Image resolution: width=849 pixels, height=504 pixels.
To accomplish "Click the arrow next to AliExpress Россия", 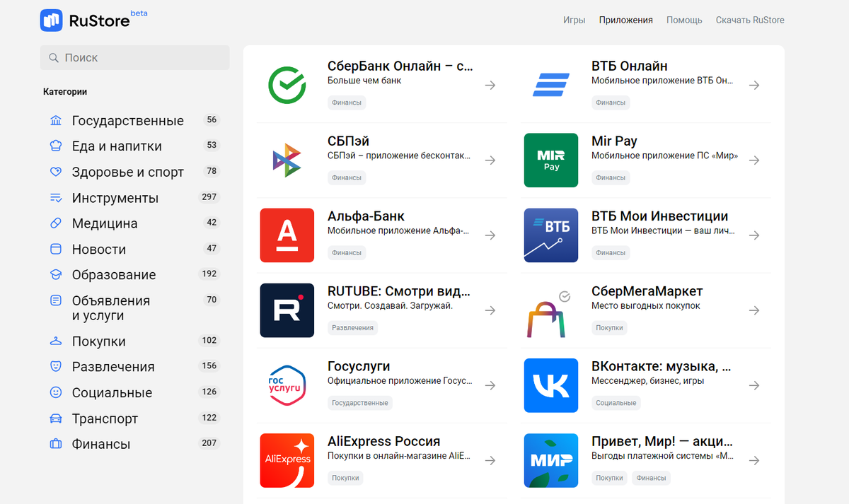I will (490, 460).
